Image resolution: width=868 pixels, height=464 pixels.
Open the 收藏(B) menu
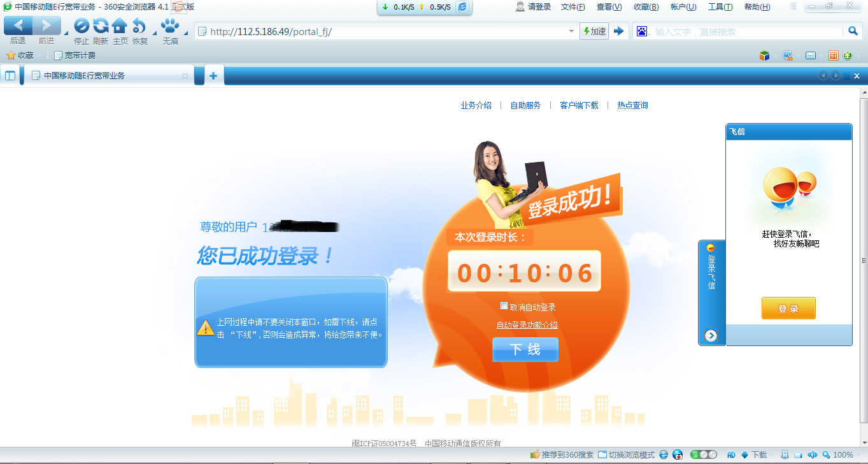(x=646, y=7)
